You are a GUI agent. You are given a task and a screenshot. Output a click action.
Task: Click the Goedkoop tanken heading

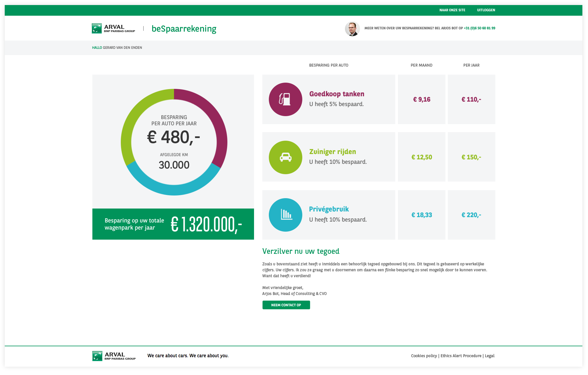click(337, 94)
